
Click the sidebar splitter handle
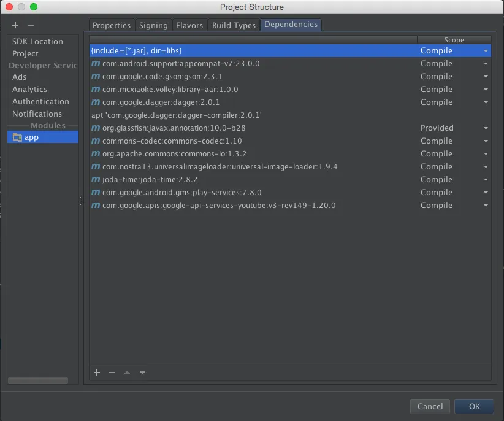81,201
